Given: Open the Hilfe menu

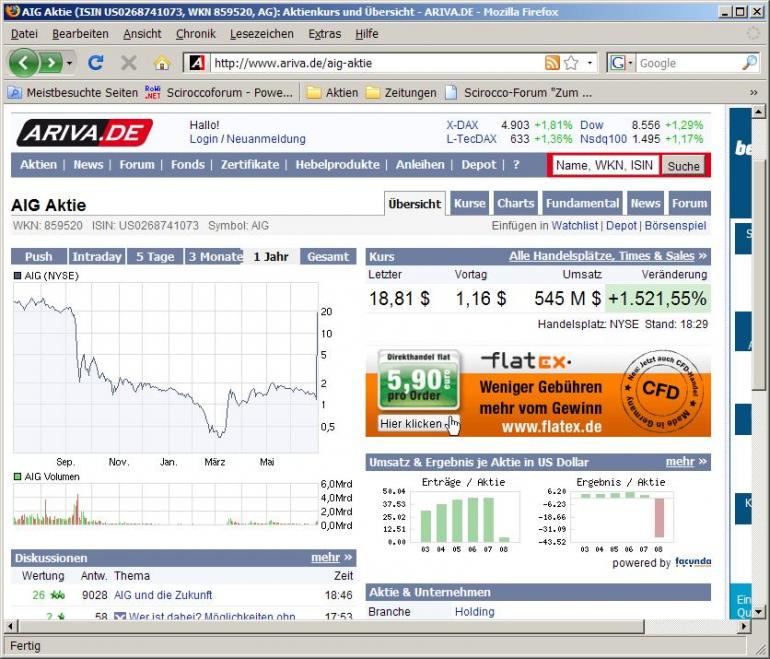Looking at the screenshot, I should pos(366,34).
